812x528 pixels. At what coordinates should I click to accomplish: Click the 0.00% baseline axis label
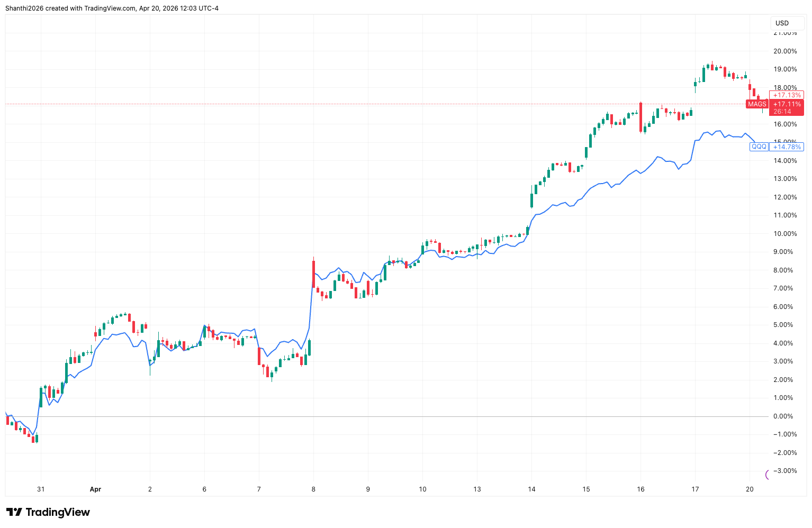pyautogui.click(x=783, y=416)
